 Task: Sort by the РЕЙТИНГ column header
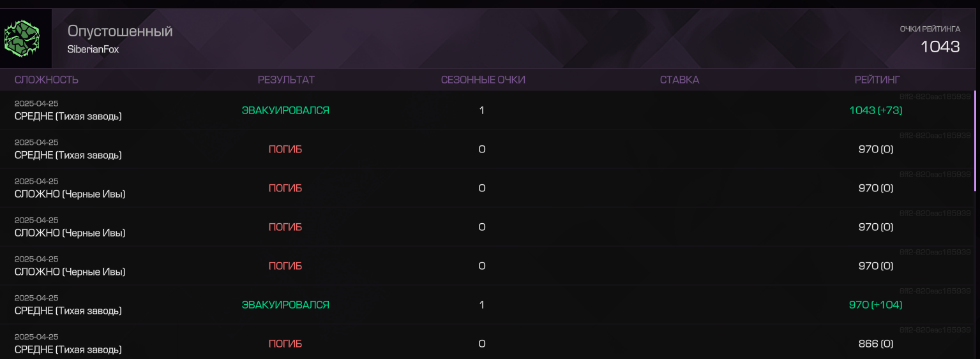[877, 80]
